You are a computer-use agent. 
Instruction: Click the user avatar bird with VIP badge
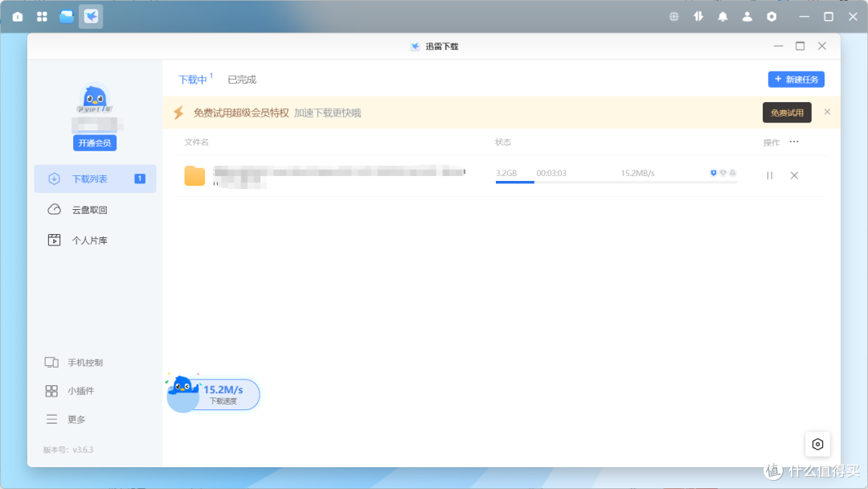click(x=95, y=99)
